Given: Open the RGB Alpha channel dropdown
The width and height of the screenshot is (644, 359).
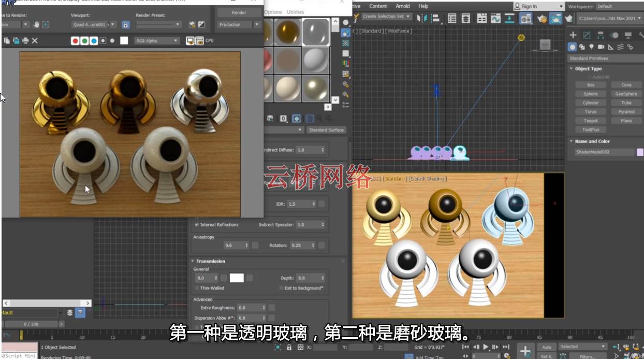Looking at the screenshot, I should coord(156,40).
